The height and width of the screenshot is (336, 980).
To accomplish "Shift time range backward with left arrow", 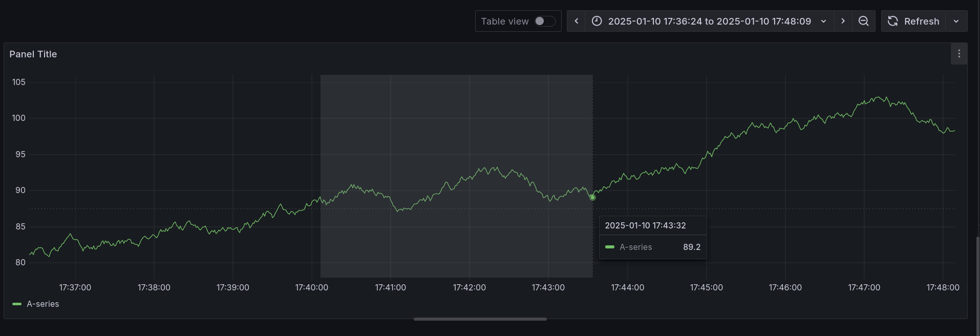I will [x=576, y=21].
